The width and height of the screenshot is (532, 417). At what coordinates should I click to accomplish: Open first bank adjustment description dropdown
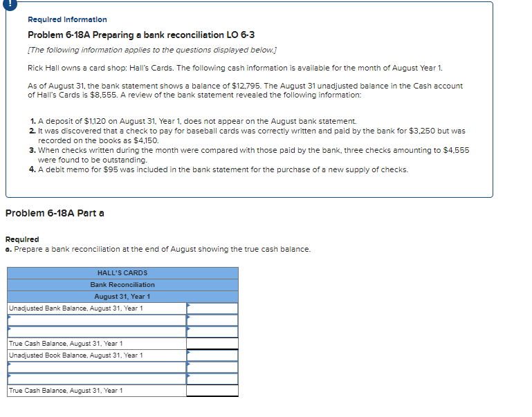[x=97, y=320]
